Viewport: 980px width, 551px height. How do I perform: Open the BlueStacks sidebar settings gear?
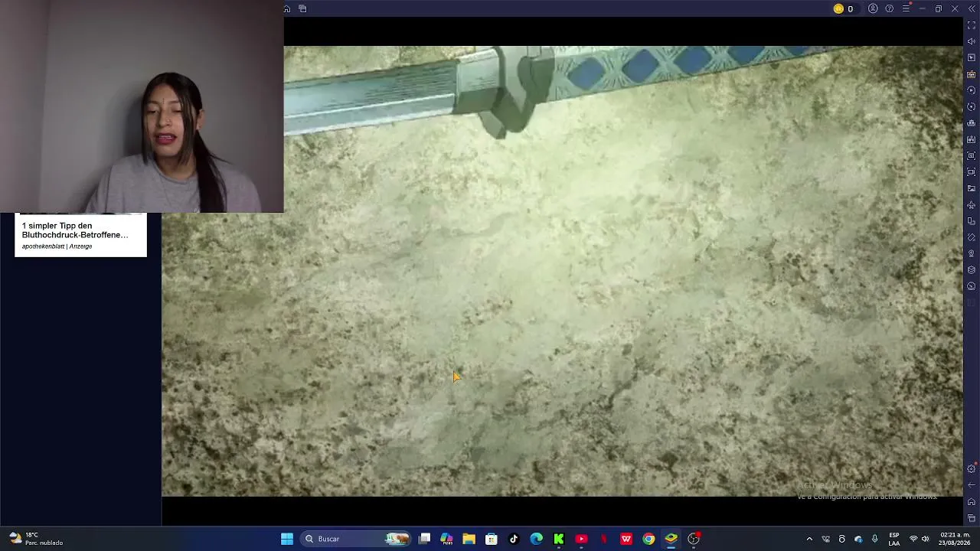(972, 468)
